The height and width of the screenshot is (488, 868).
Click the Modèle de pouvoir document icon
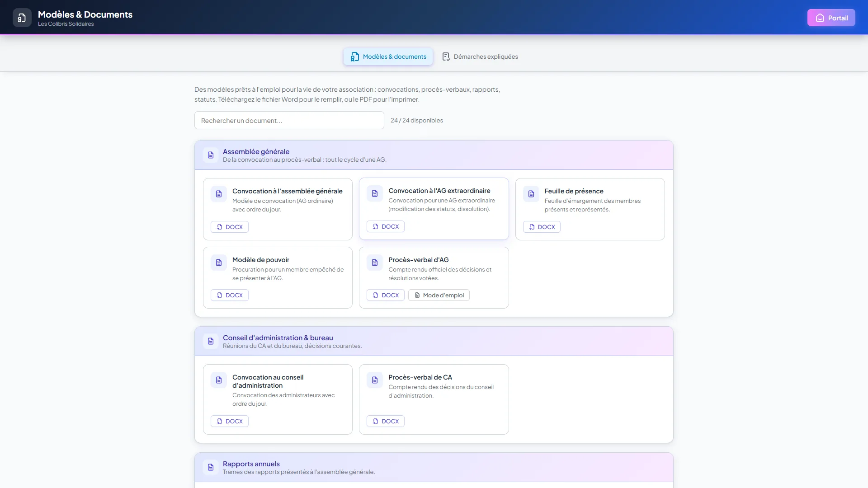click(219, 263)
